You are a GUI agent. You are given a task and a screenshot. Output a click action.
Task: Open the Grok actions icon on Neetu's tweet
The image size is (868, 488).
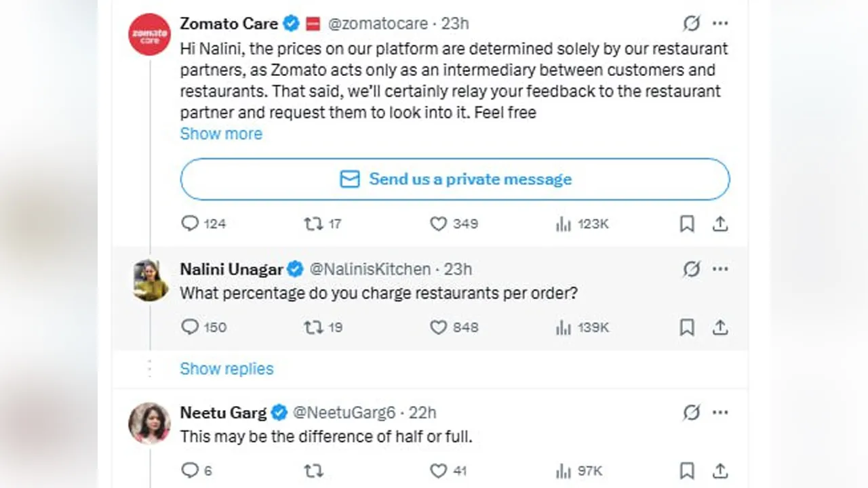(x=691, y=412)
